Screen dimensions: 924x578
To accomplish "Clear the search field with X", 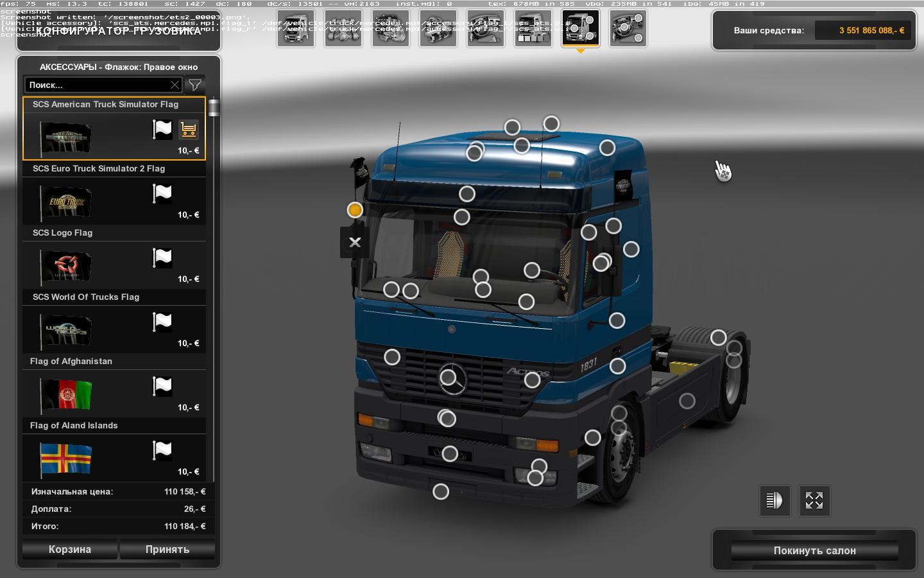I will [175, 85].
